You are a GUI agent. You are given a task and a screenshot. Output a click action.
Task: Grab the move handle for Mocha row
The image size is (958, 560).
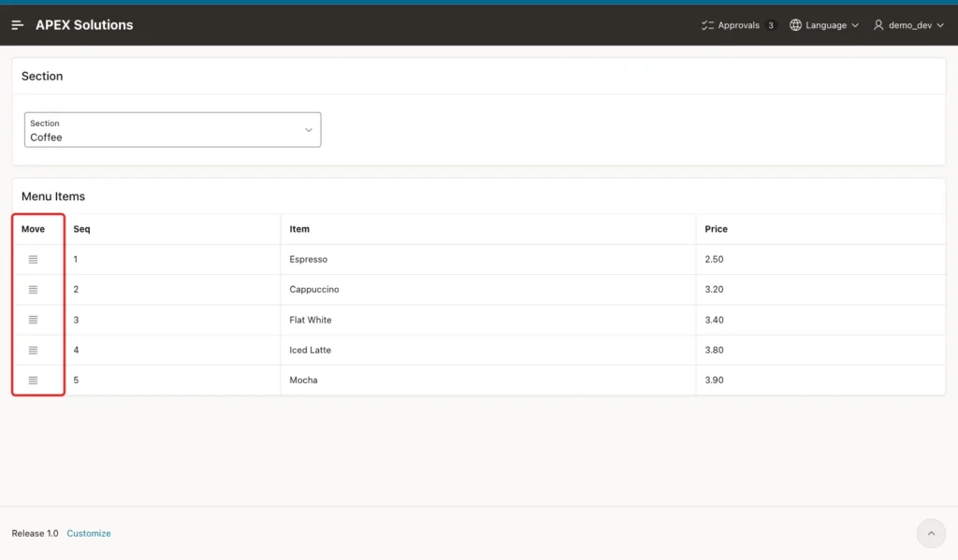[x=33, y=380]
